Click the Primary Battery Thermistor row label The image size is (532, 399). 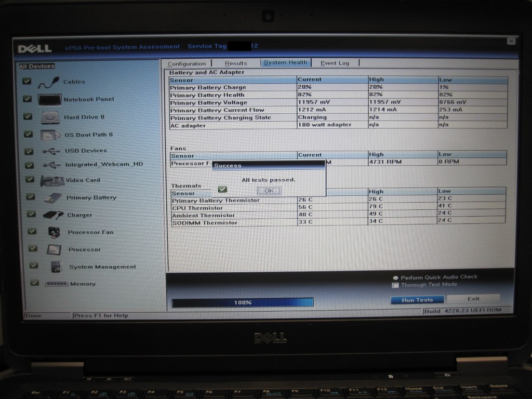(x=216, y=201)
